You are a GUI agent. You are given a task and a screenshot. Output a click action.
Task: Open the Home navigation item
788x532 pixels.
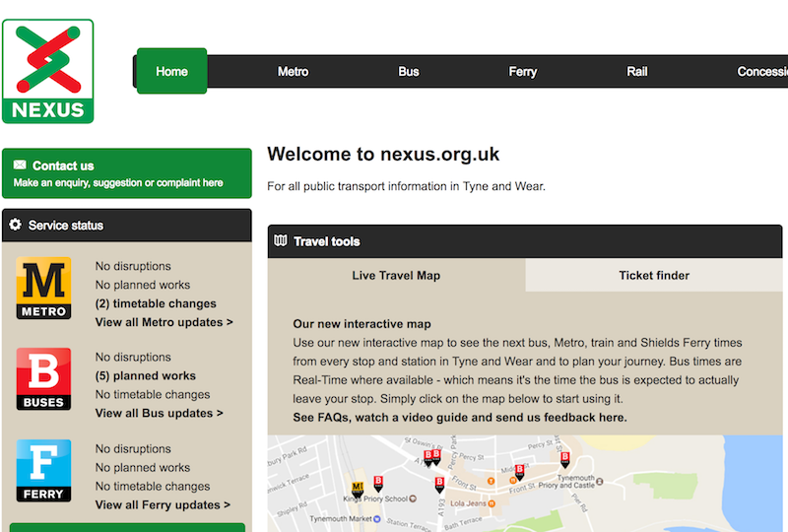[x=171, y=71]
